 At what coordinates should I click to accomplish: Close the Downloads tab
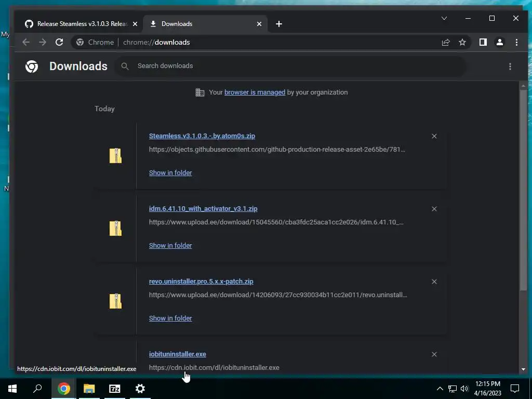click(x=259, y=24)
